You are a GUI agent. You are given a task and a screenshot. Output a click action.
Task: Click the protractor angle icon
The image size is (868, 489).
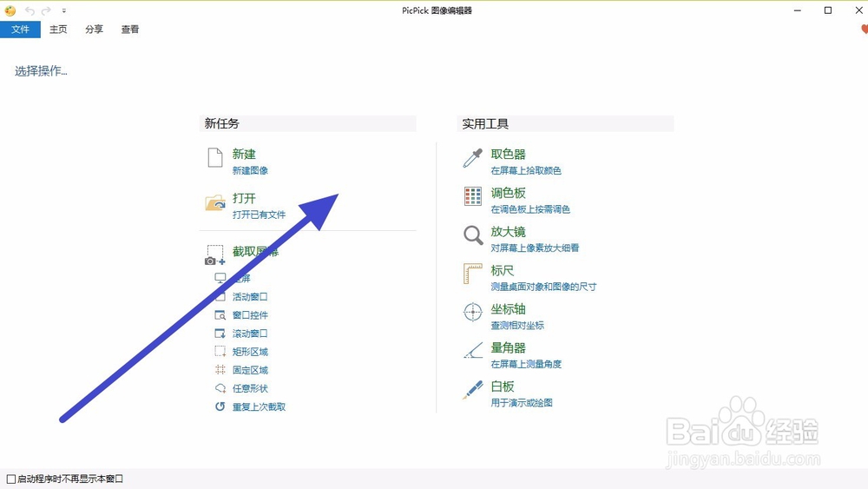coord(473,351)
